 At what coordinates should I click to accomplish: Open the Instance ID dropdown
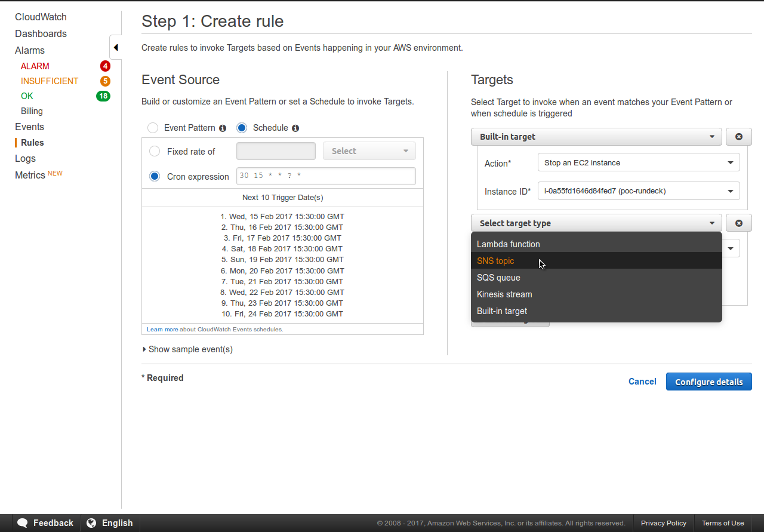coord(639,191)
